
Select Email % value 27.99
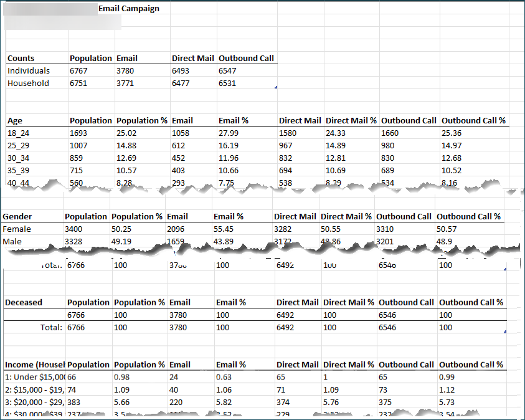pyautogui.click(x=229, y=133)
